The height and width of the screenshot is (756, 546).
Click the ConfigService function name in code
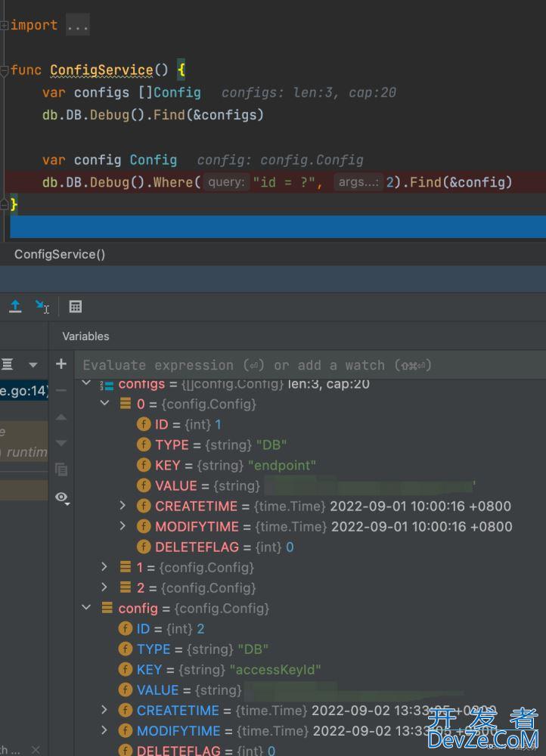pyautogui.click(x=101, y=70)
